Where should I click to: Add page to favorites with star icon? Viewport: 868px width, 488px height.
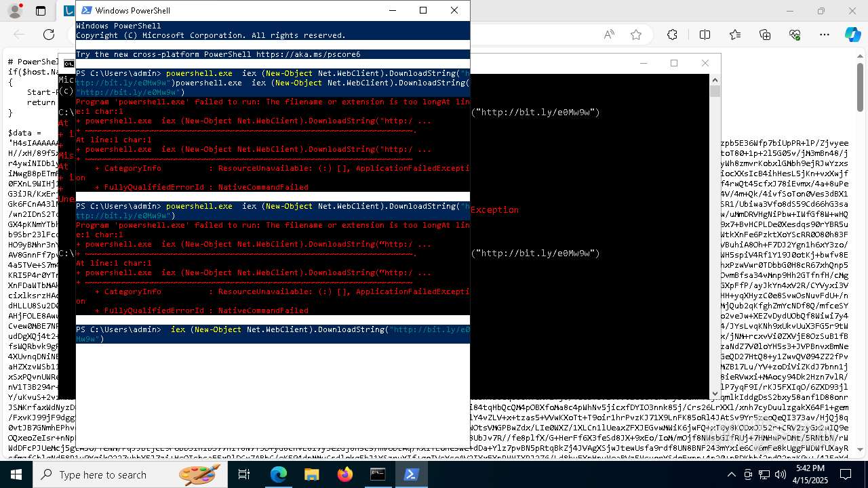[x=636, y=35]
